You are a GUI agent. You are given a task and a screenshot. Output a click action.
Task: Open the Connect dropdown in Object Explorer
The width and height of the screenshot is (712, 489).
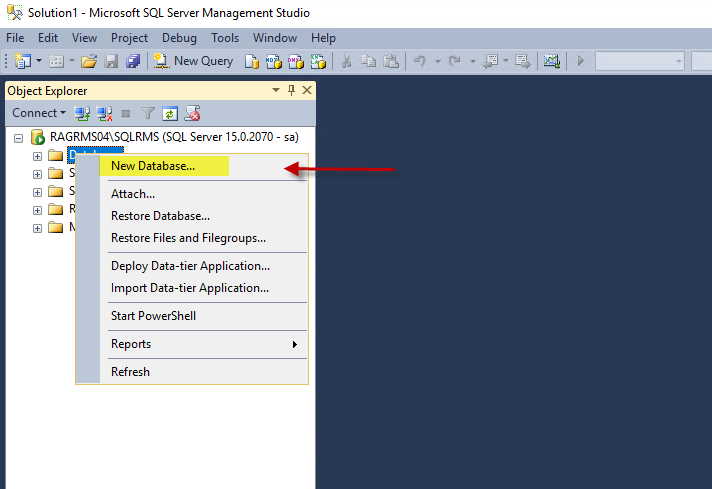click(39, 113)
